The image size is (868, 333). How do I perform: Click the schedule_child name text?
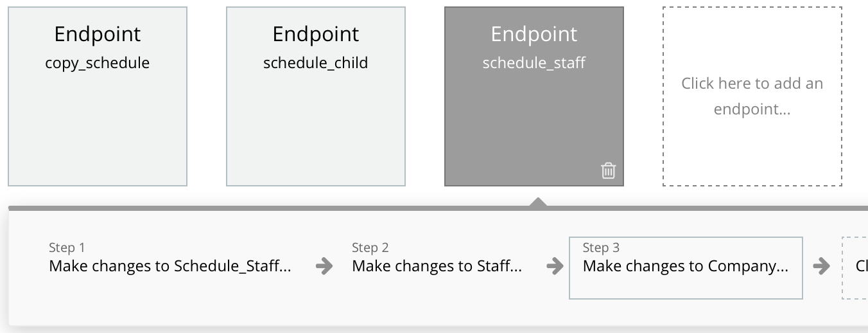pyautogui.click(x=316, y=63)
